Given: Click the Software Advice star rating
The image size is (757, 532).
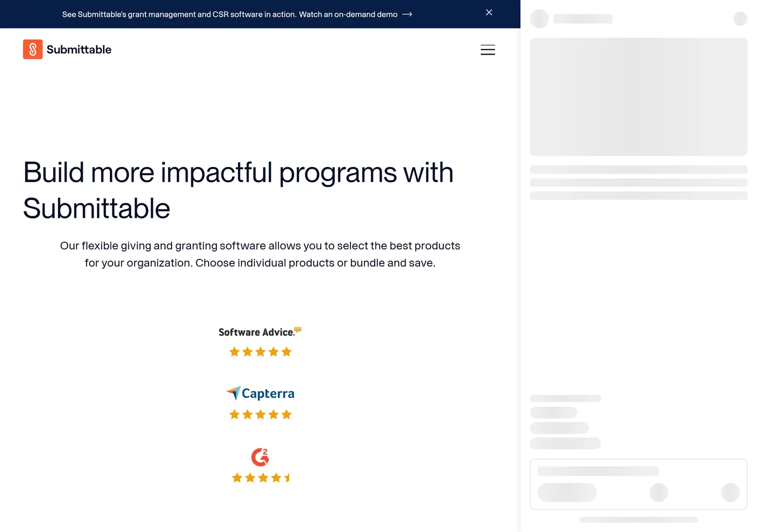Looking at the screenshot, I should [260, 352].
